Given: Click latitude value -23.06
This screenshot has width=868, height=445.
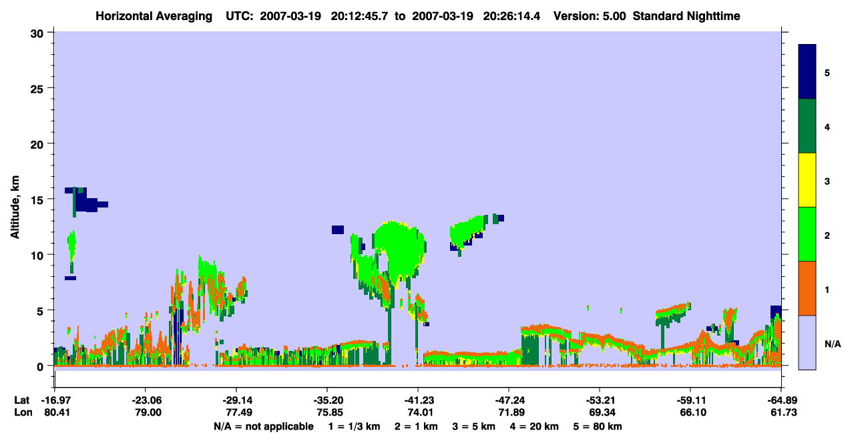Looking at the screenshot, I should pos(146,400).
